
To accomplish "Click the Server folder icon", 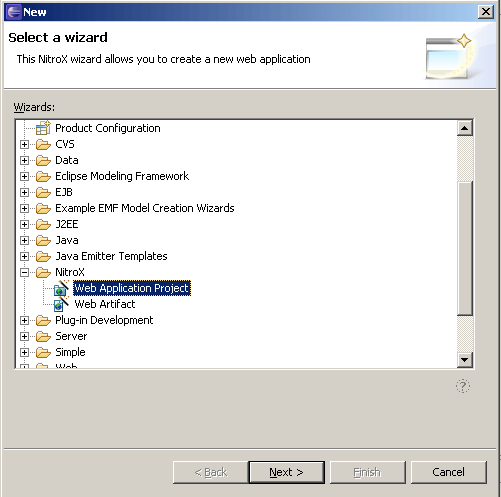I will click(43, 336).
